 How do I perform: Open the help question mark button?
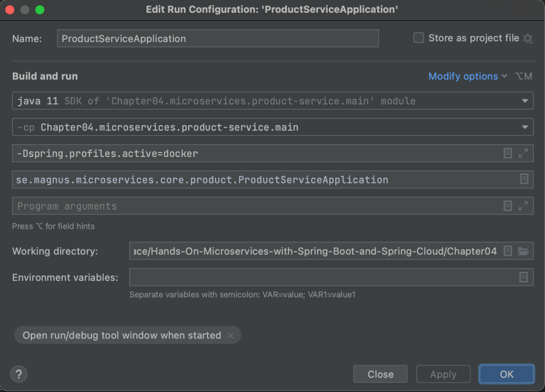tap(19, 374)
